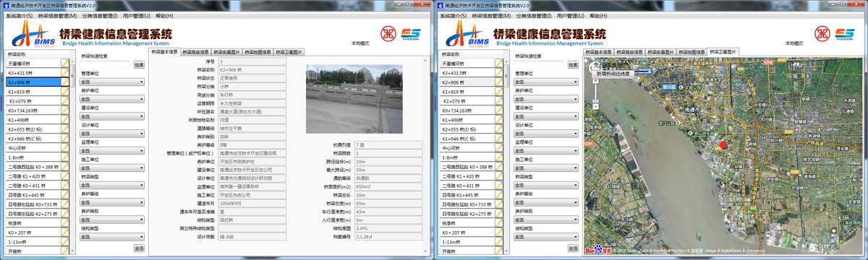Click edit pencil icon beside K3+431.5桥 in right window
868x260 pixels.
tap(498, 73)
